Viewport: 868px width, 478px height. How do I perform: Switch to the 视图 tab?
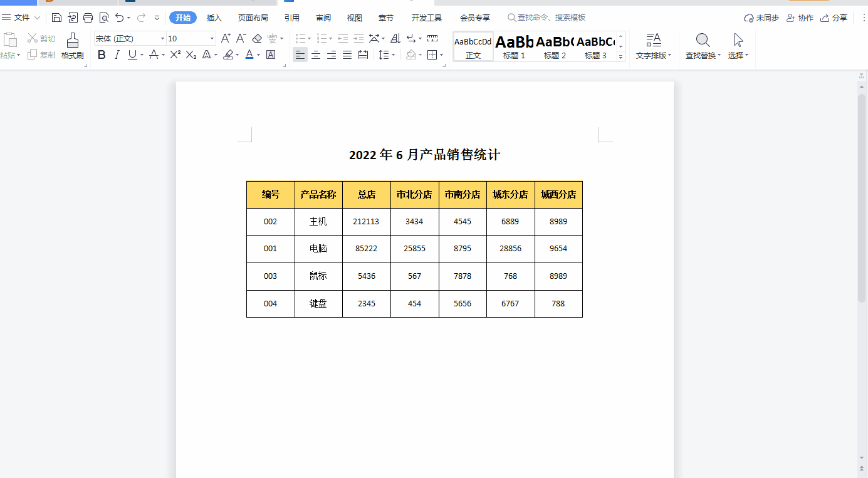click(x=355, y=18)
